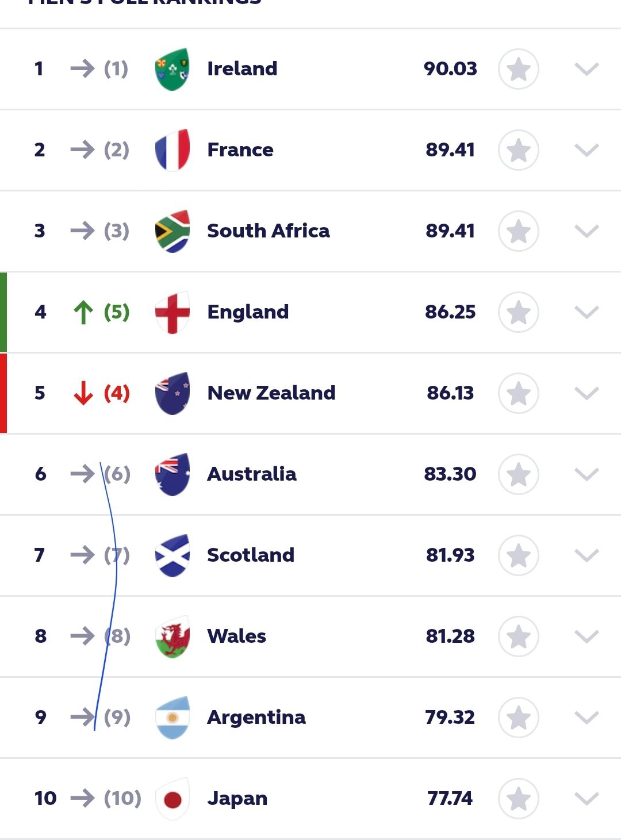Screen dimensions: 621x840
Task: Toggle the favorite star for England
Action: pyautogui.click(x=519, y=312)
